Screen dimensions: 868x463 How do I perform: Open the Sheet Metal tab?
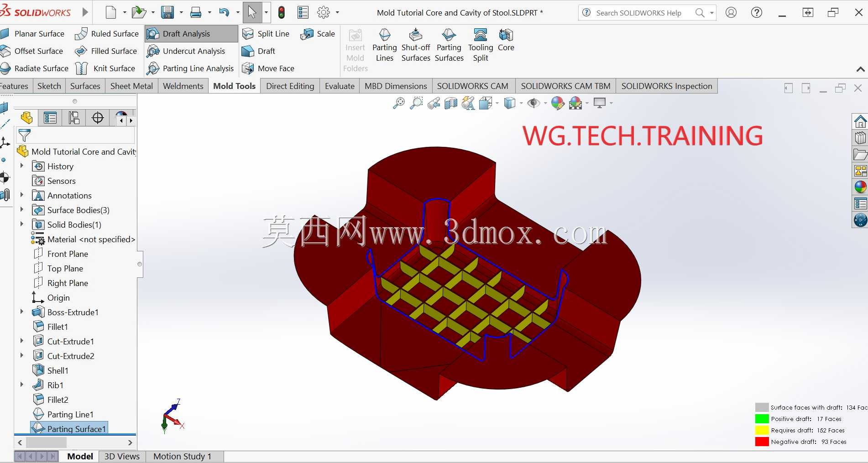coord(131,86)
